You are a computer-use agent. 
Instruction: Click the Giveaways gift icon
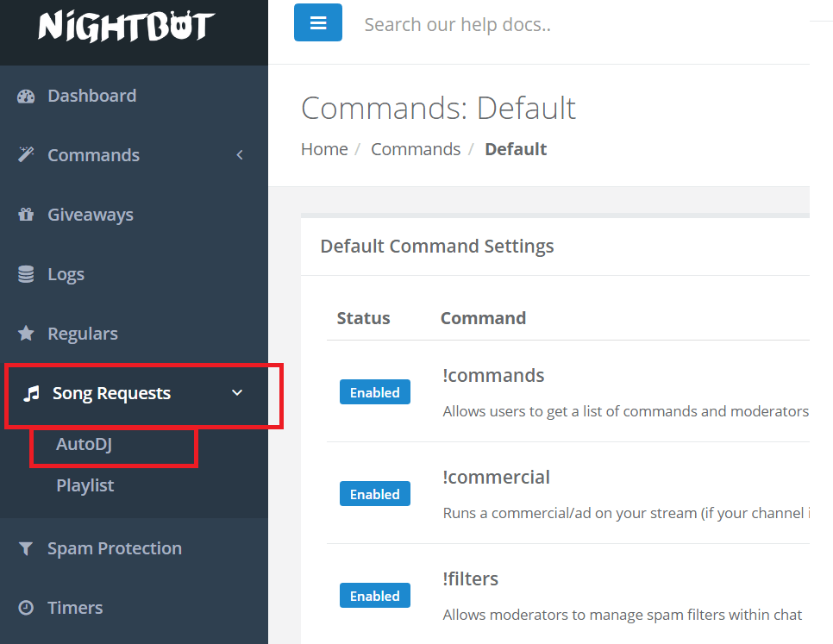26,215
